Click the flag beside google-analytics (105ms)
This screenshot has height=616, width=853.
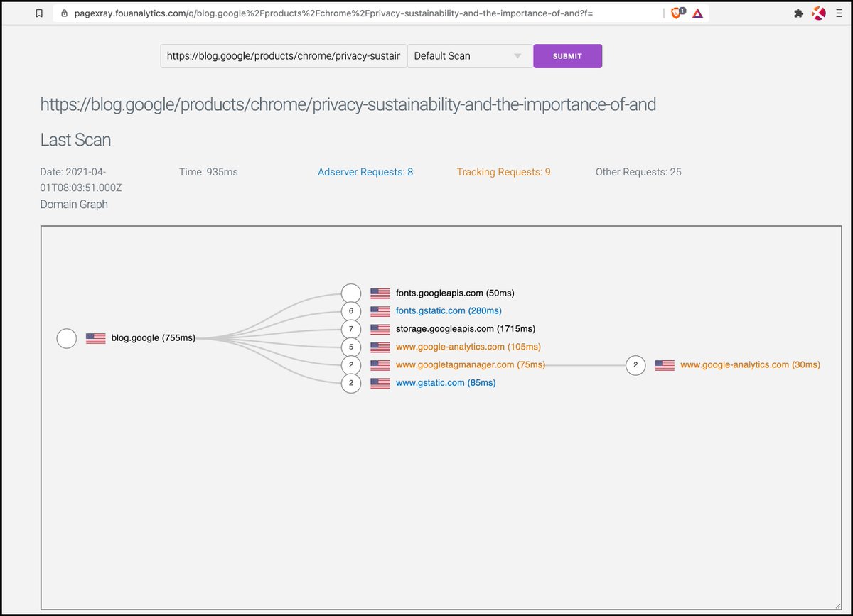pyautogui.click(x=380, y=347)
